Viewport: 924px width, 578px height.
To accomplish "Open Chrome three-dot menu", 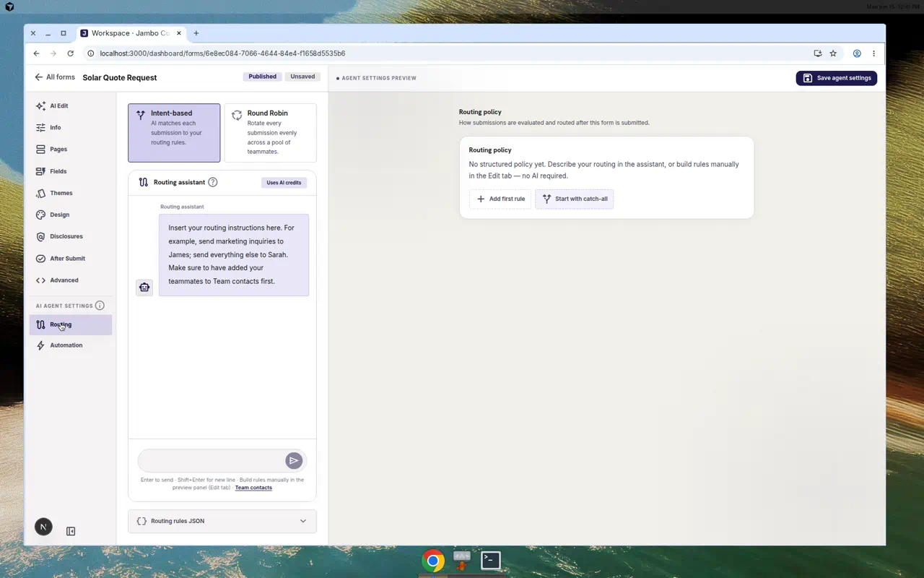I will pyautogui.click(x=873, y=53).
